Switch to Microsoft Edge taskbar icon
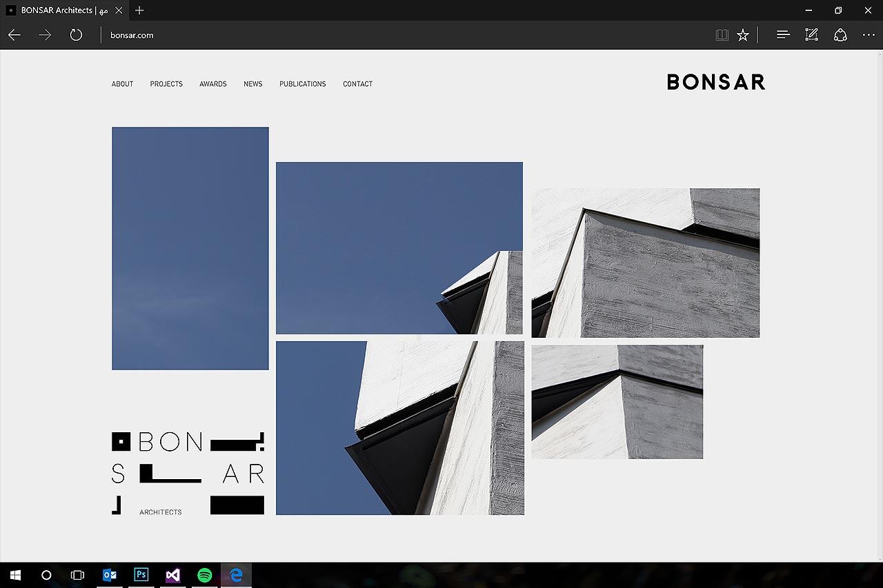 (236, 575)
